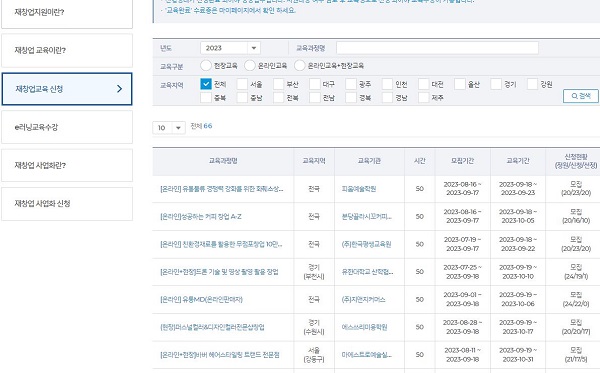Check the 전남 region checkbox

[315, 98]
